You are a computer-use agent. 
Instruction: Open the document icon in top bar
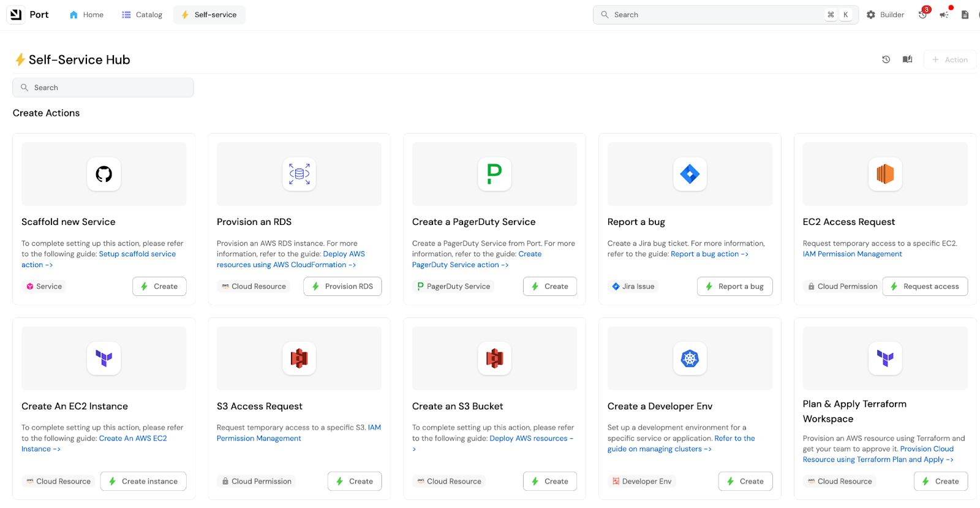pyautogui.click(x=965, y=15)
